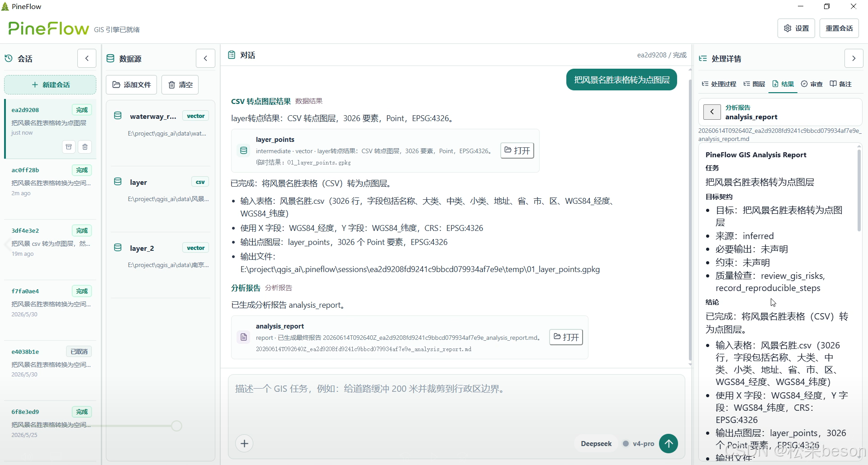Toggle the 处理详情 panel with its chevron
Screen dimensions: 868x465
(854, 58)
